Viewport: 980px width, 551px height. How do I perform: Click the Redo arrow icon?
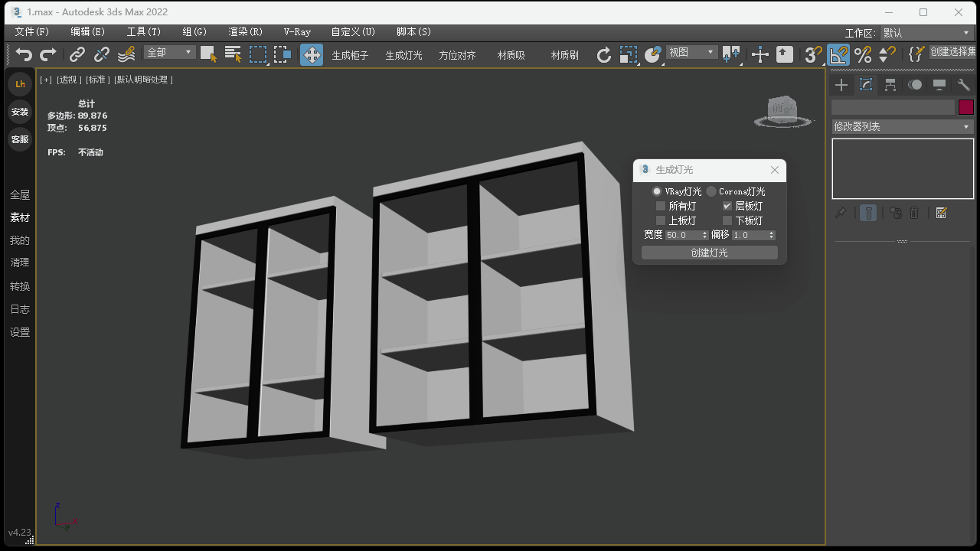pos(48,54)
